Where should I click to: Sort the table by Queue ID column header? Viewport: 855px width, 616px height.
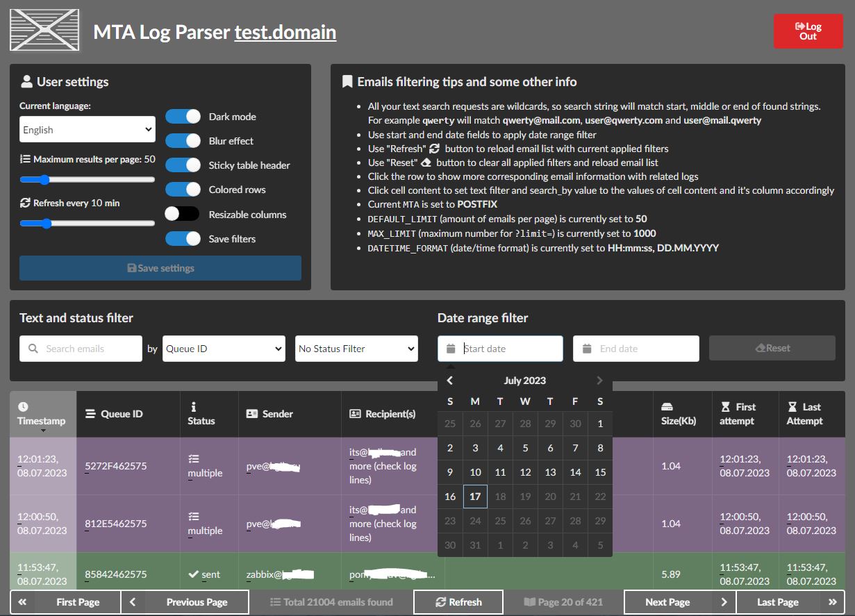122,414
